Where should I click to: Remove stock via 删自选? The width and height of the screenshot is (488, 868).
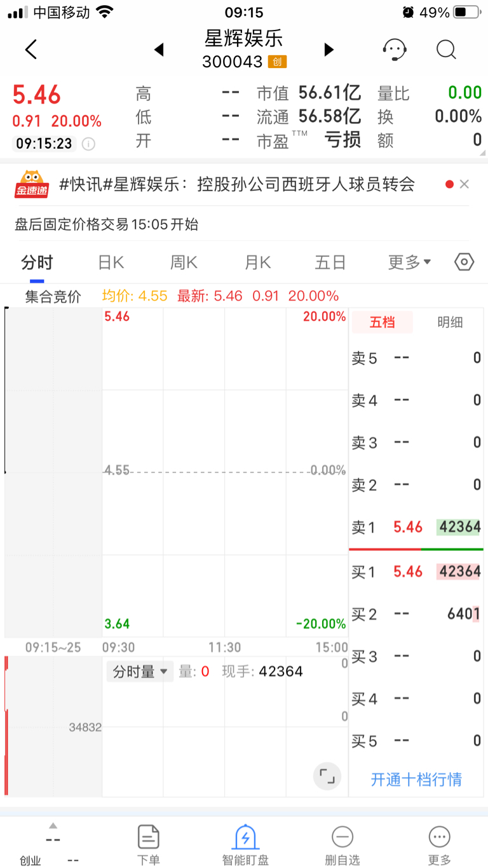click(x=342, y=846)
